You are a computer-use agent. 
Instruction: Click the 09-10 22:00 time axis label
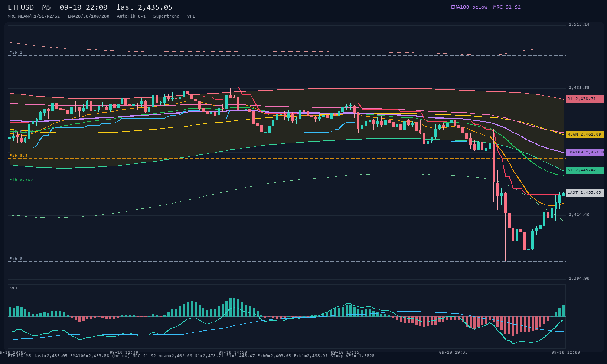point(566,352)
